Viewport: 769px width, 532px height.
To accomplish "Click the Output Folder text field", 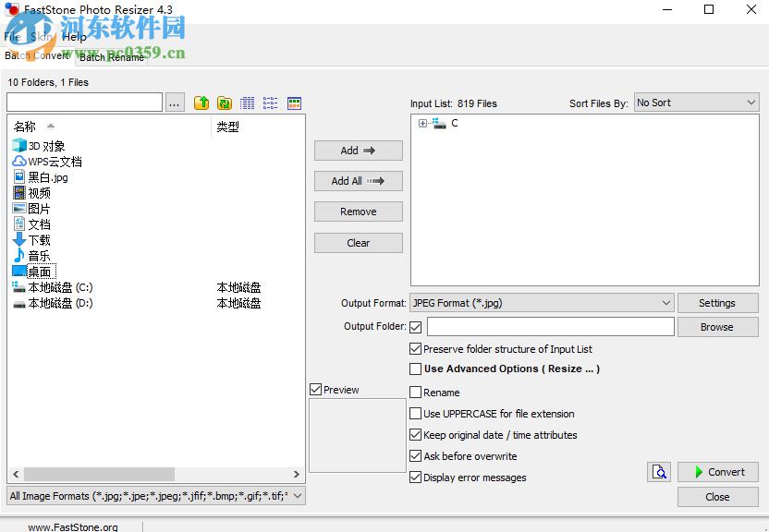I will click(x=551, y=327).
